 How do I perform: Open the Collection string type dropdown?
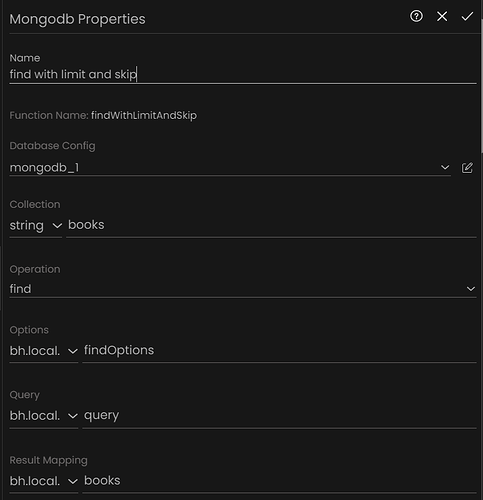click(36, 225)
